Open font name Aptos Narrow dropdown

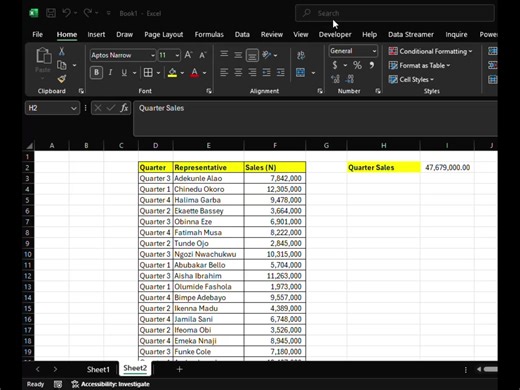tap(153, 55)
